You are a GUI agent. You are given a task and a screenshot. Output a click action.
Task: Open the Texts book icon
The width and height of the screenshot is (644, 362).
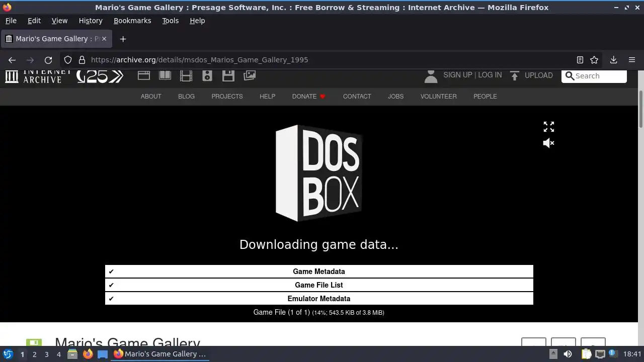[165, 75]
